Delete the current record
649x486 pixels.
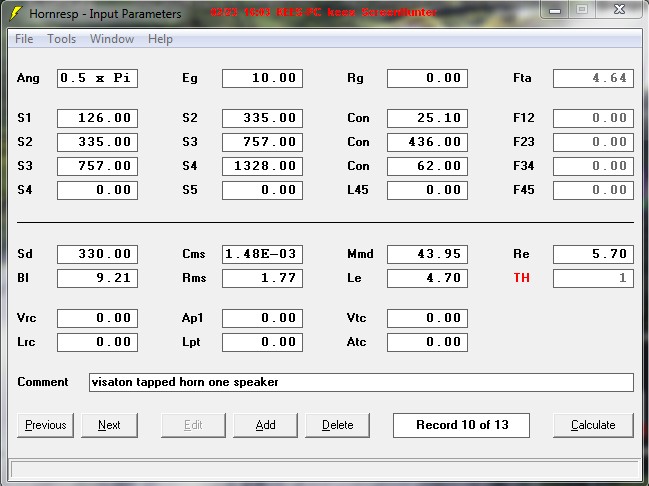[x=337, y=425]
